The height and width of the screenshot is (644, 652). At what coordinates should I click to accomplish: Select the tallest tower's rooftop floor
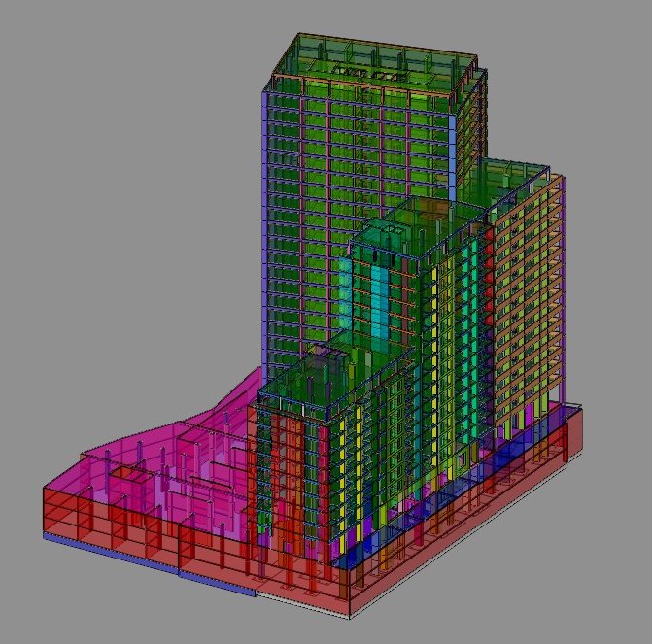tap(374, 63)
